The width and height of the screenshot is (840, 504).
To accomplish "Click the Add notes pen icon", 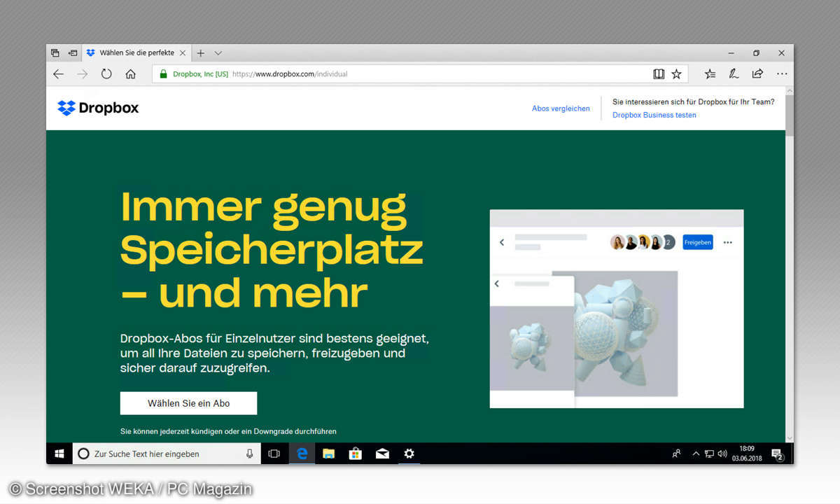I will click(x=734, y=73).
